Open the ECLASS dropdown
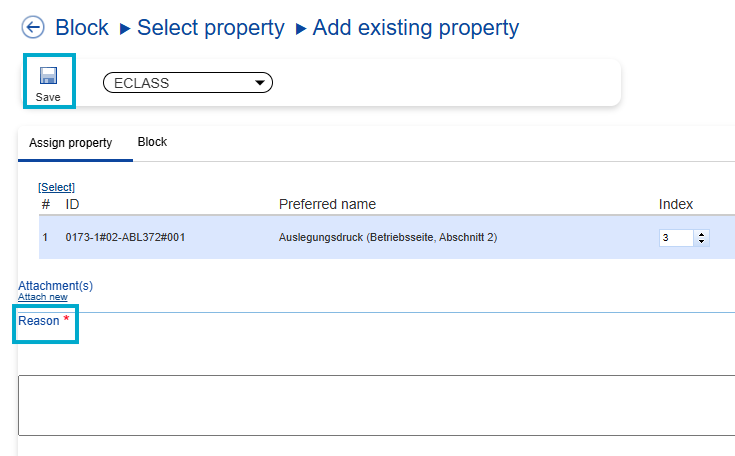The width and height of the screenshot is (735, 456). tap(188, 83)
